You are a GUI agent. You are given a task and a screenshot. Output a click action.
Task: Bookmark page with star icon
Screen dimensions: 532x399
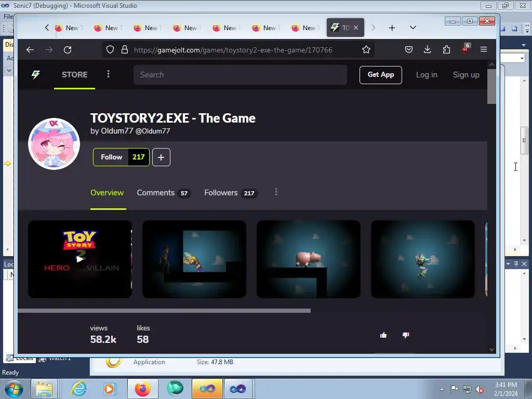[366, 50]
